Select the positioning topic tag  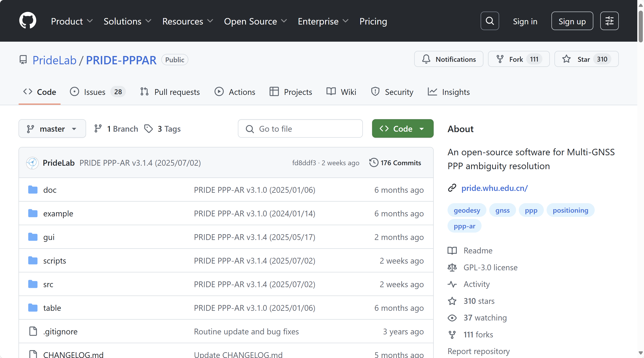coord(570,210)
